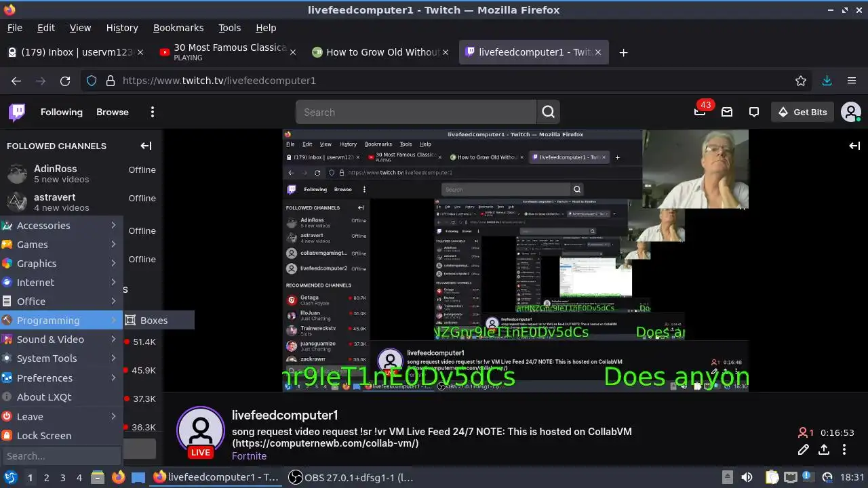The height and width of the screenshot is (488, 868).
Task: Collapse the Followed Channels sidebar
Action: coord(146,146)
